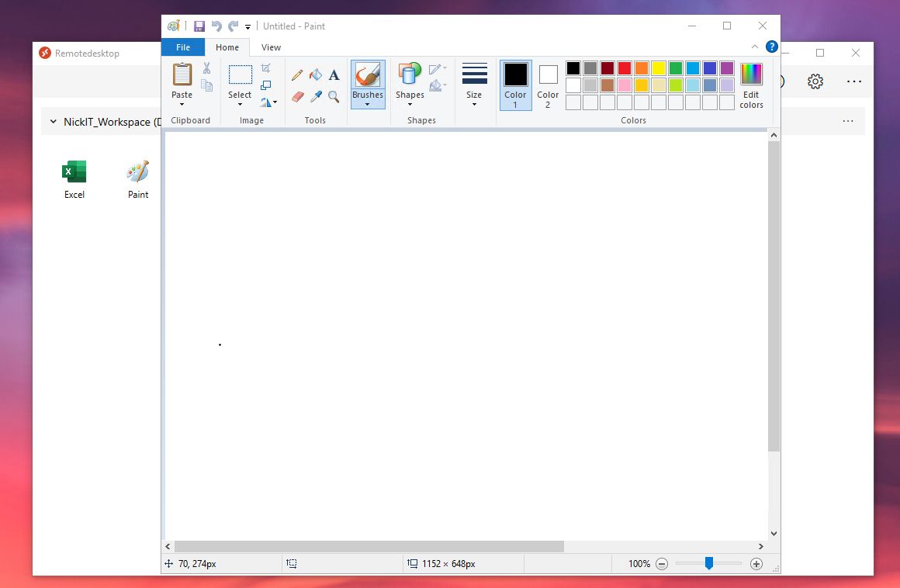Click the Edit colors rainbow icon
This screenshot has width=900, height=588.
click(751, 74)
